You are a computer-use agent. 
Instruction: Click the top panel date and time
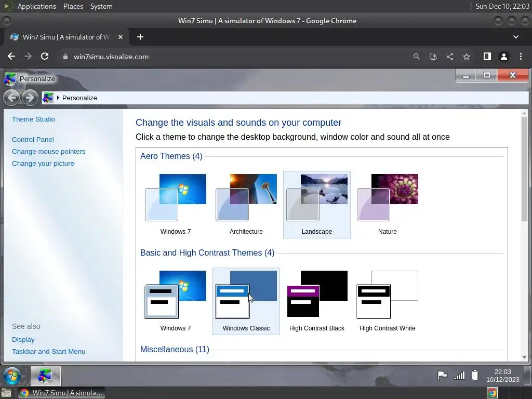point(502,6)
